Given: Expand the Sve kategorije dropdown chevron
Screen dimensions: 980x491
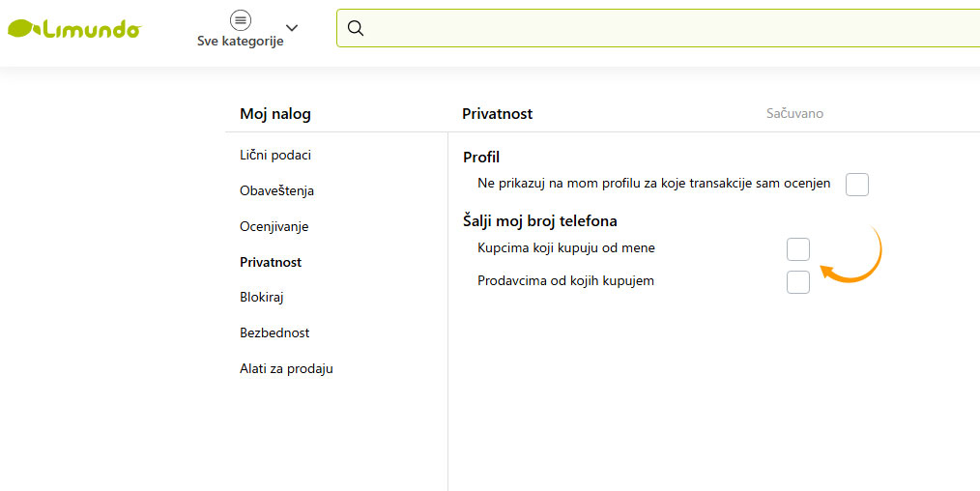Looking at the screenshot, I should pyautogui.click(x=292, y=27).
